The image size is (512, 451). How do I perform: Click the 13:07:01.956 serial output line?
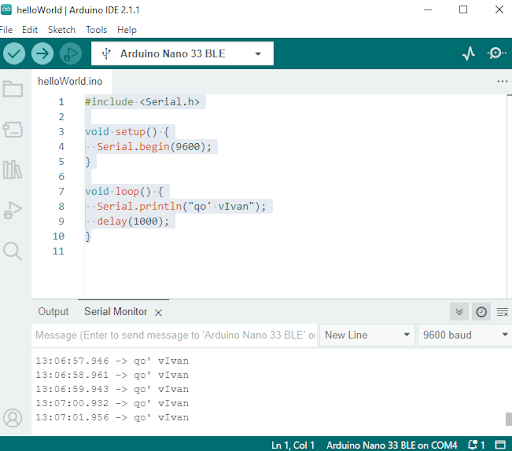[112, 417]
